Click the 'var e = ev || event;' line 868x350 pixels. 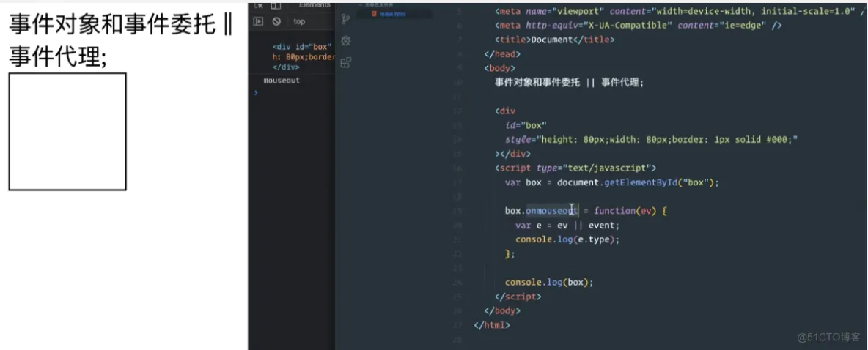click(x=567, y=225)
